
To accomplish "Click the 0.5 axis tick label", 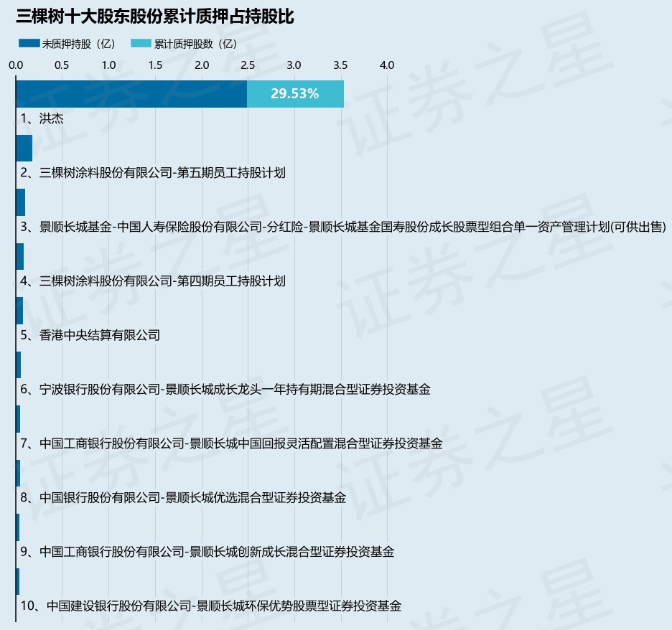I will 62,65.
